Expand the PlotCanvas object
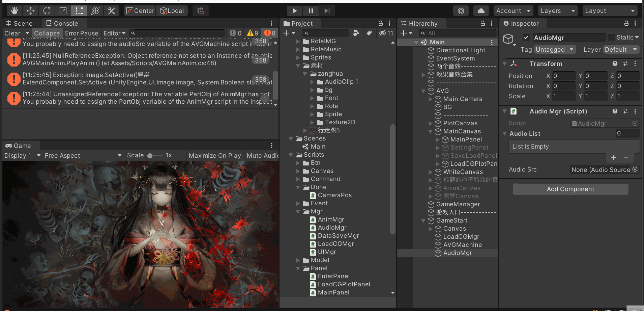 (430, 123)
